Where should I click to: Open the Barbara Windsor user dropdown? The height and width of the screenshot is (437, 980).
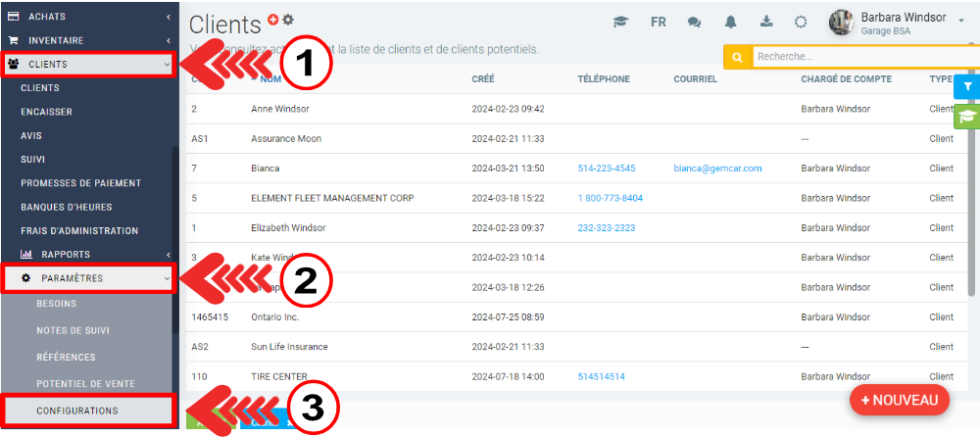coord(897,23)
